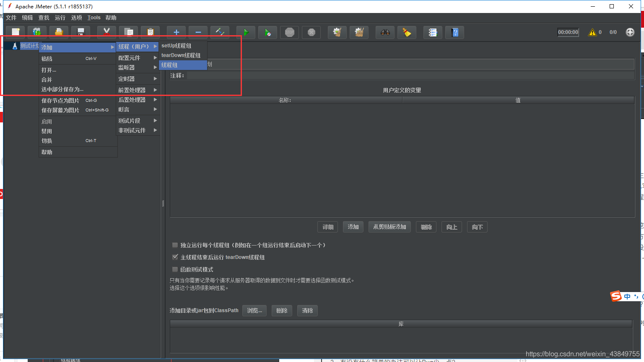Click the 库 table header
This screenshot has width=644, height=362.
401,324
